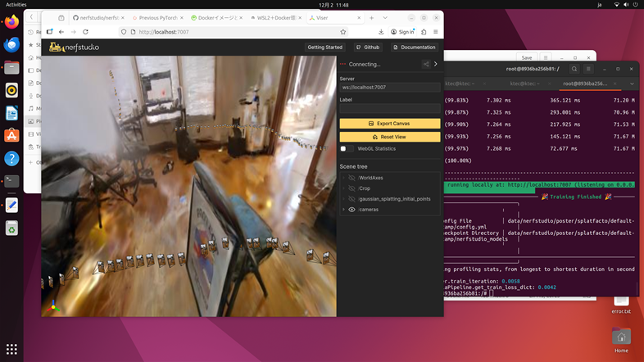Image resolution: width=644 pixels, height=362 pixels.
Task: Click the nerfstudio logo in the header
Action: [75, 48]
